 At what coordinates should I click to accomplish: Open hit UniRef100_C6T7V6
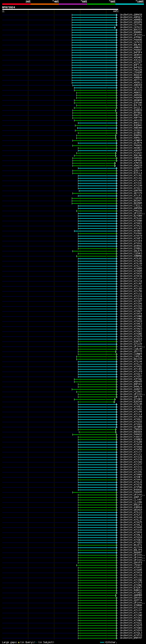click(131, 25)
